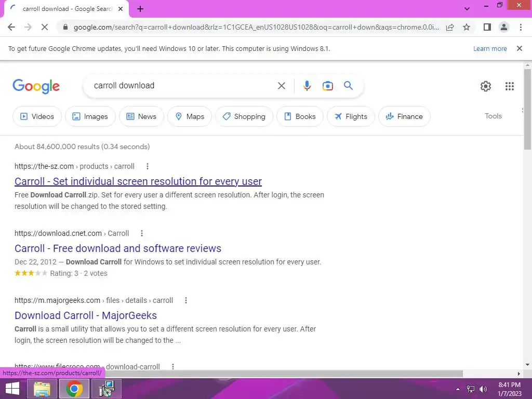
Task: Bookmark this page with star icon
Action: (467, 27)
